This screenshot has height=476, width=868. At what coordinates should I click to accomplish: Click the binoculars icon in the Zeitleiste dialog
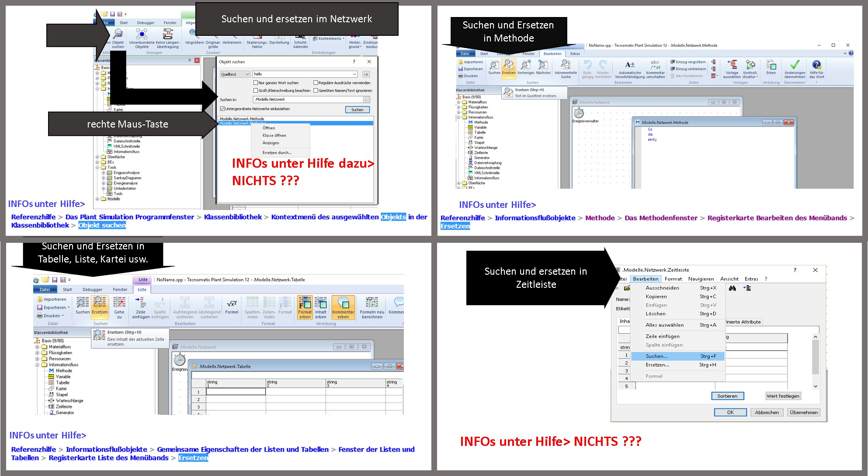[x=733, y=288]
